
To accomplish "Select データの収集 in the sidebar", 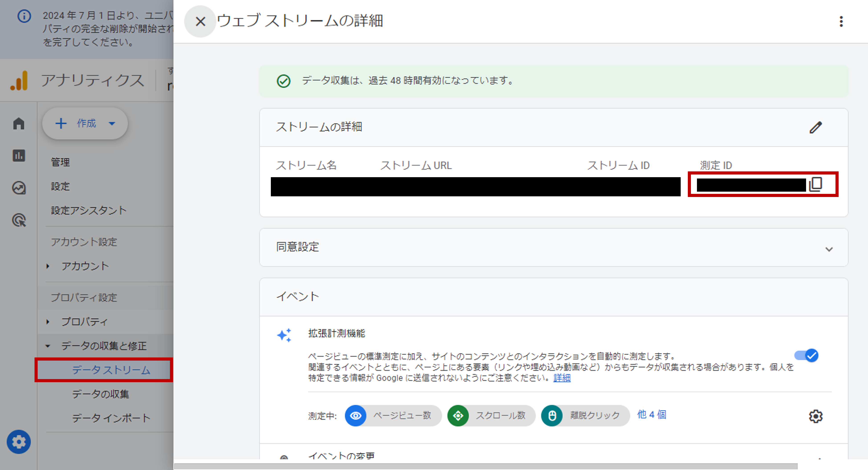I will (100, 394).
